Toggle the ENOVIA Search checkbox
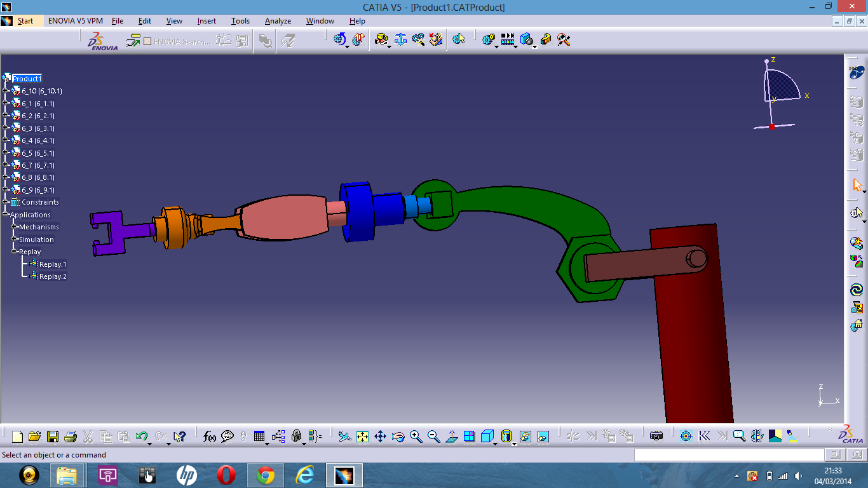This screenshot has height=488, width=868. coord(147,41)
